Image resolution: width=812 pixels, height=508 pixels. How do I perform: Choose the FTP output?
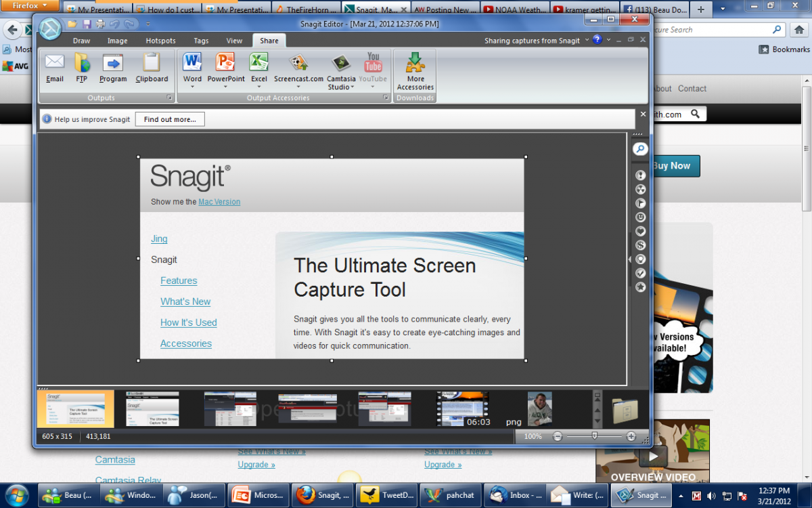tap(82, 68)
